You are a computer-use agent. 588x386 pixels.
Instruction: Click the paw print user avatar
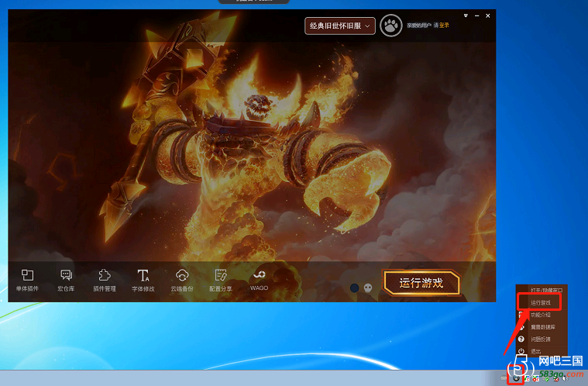coord(391,26)
